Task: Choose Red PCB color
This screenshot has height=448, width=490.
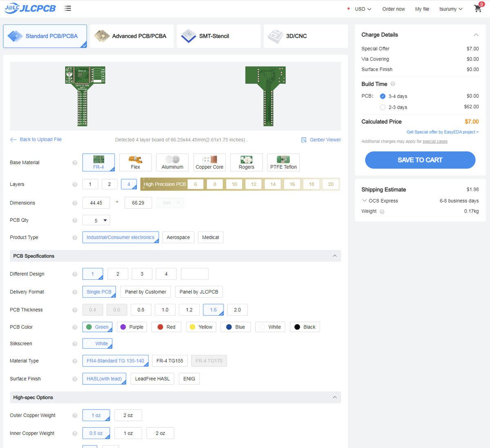Action: 167,327
